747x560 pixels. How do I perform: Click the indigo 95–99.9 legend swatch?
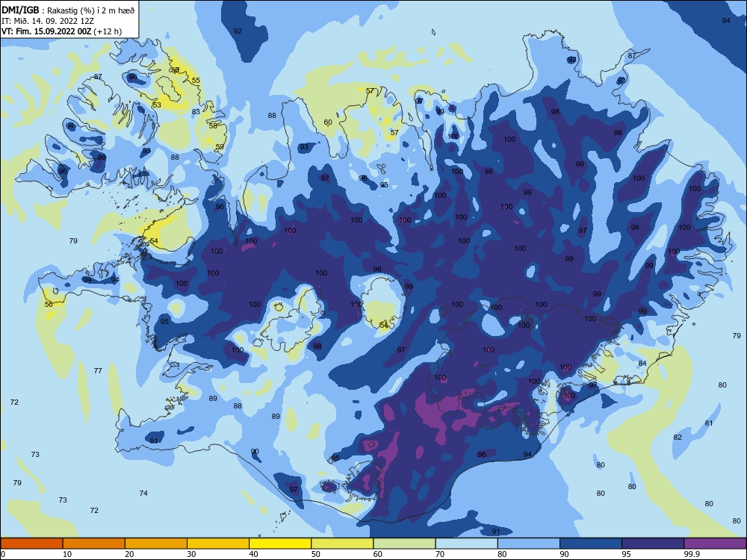pos(653,544)
